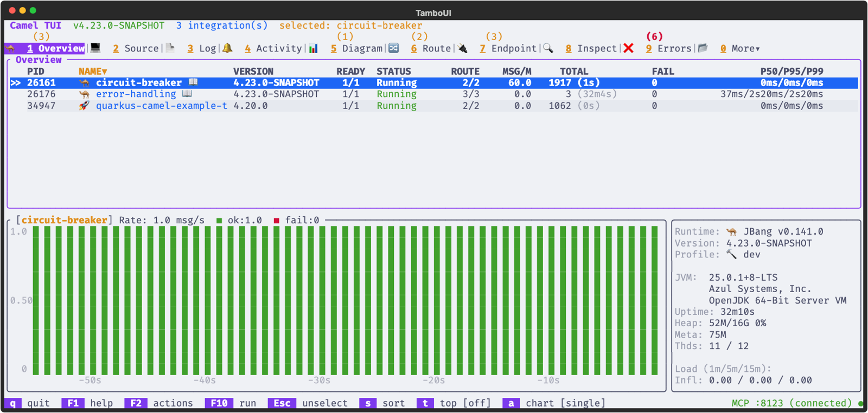This screenshot has width=868, height=413.
Task: Open the Errors tab
Action: (x=669, y=48)
